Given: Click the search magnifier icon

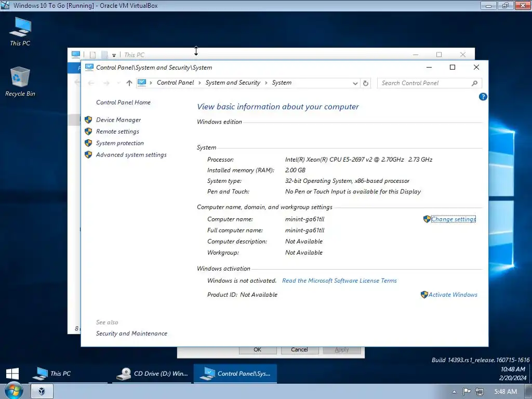Looking at the screenshot, I should (x=474, y=83).
